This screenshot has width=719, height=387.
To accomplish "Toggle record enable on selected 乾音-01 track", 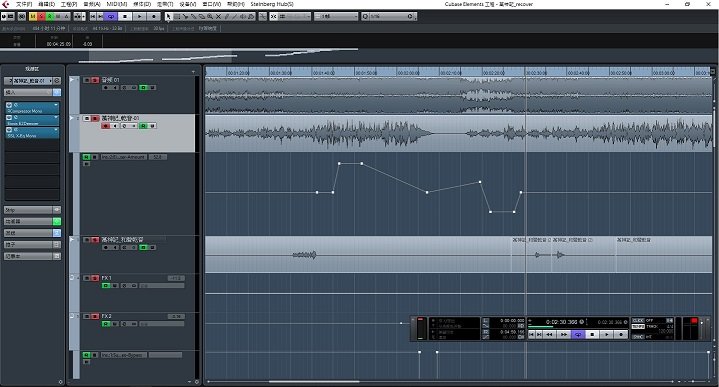I will [106, 126].
